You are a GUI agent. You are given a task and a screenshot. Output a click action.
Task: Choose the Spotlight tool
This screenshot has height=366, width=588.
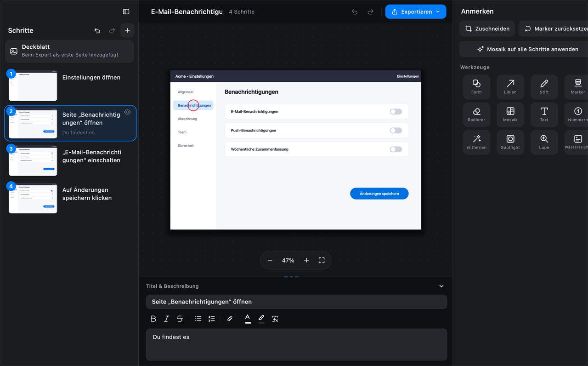pos(510,142)
